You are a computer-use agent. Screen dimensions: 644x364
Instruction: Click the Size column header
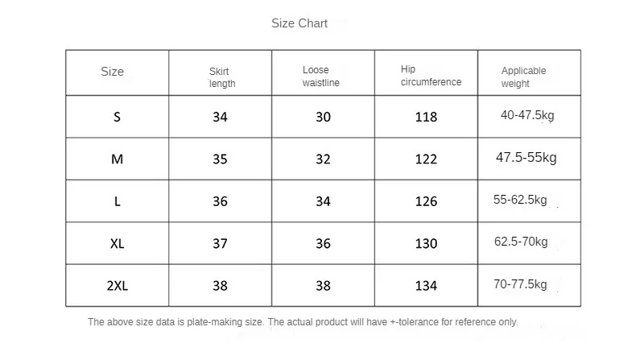click(x=113, y=72)
